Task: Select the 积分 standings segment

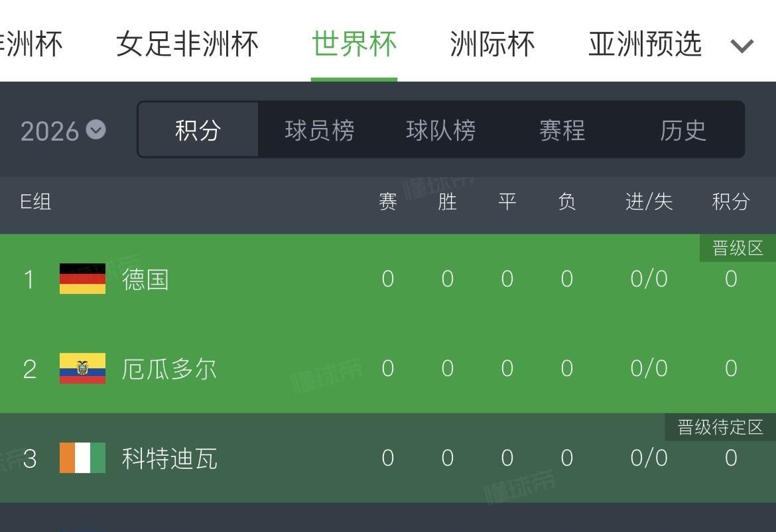Action: [x=198, y=130]
